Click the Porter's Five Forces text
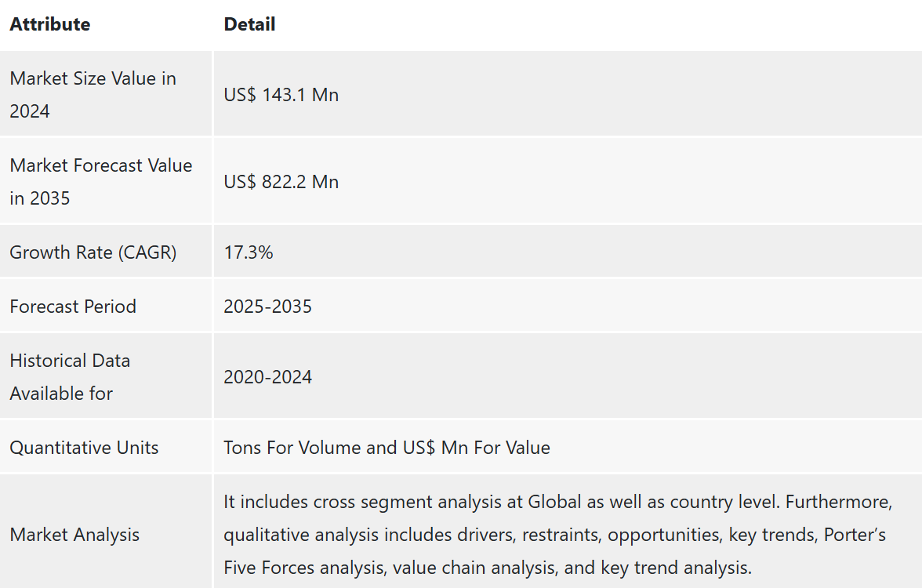This screenshot has height=588, width=922. point(853,535)
